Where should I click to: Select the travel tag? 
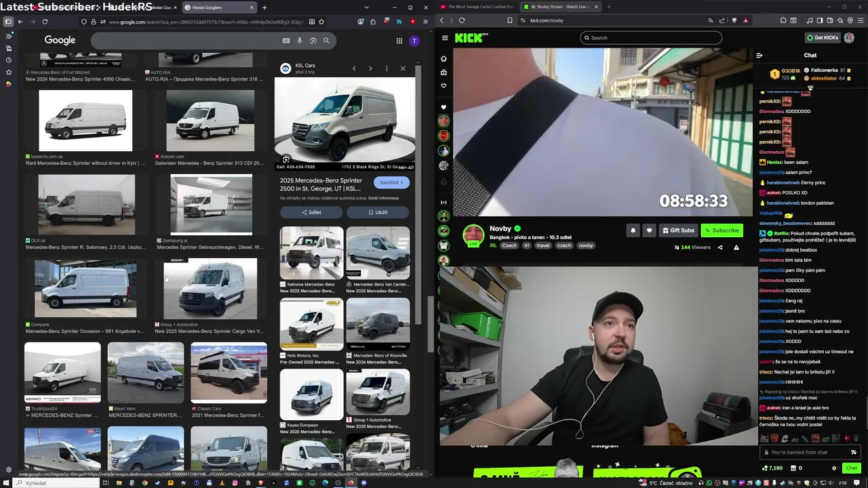point(542,245)
